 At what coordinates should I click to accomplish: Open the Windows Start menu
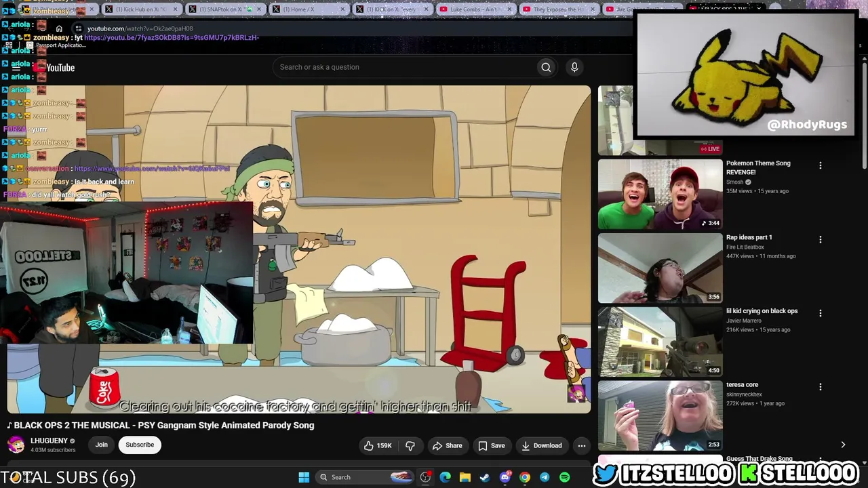304,477
